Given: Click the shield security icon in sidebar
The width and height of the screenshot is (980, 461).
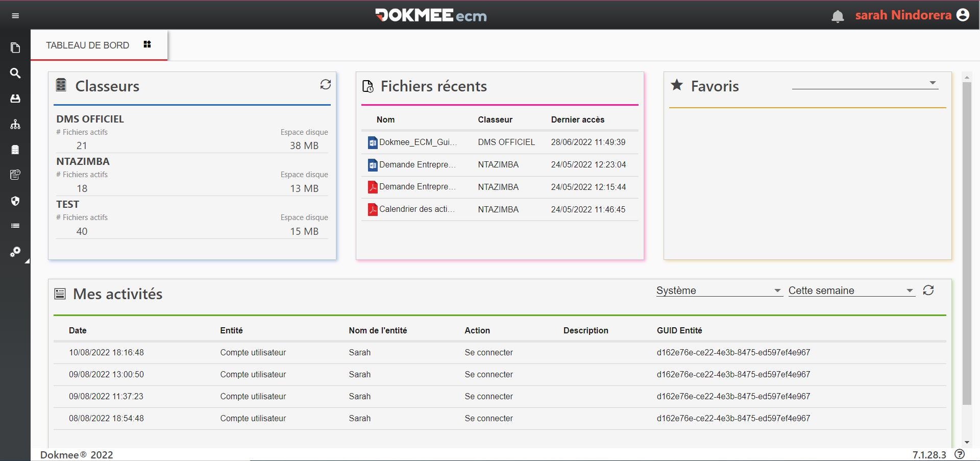Looking at the screenshot, I should (15, 201).
